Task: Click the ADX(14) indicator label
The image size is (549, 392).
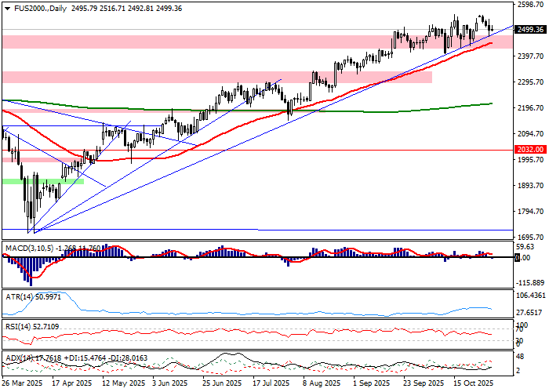Action: click(19, 358)
